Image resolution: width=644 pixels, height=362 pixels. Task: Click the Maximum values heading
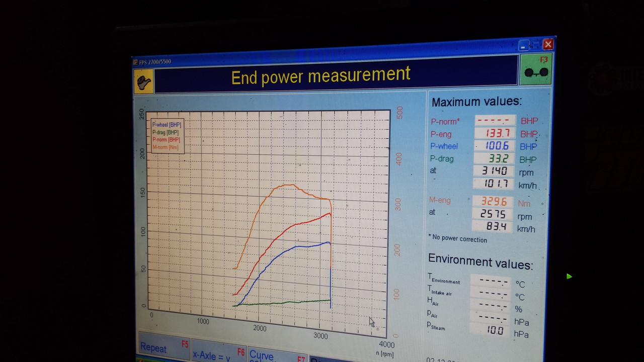pyautogui.click(x=476, y=102)
